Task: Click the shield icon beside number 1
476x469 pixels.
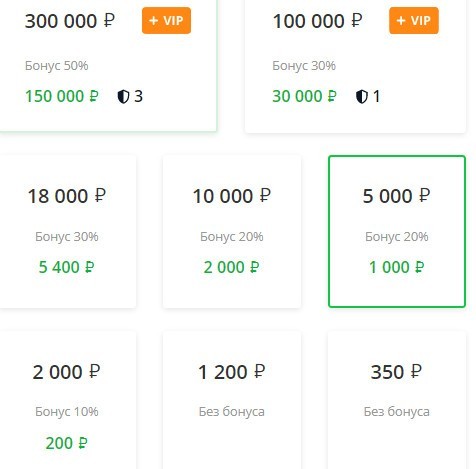Action: click(x=362, y=97)
